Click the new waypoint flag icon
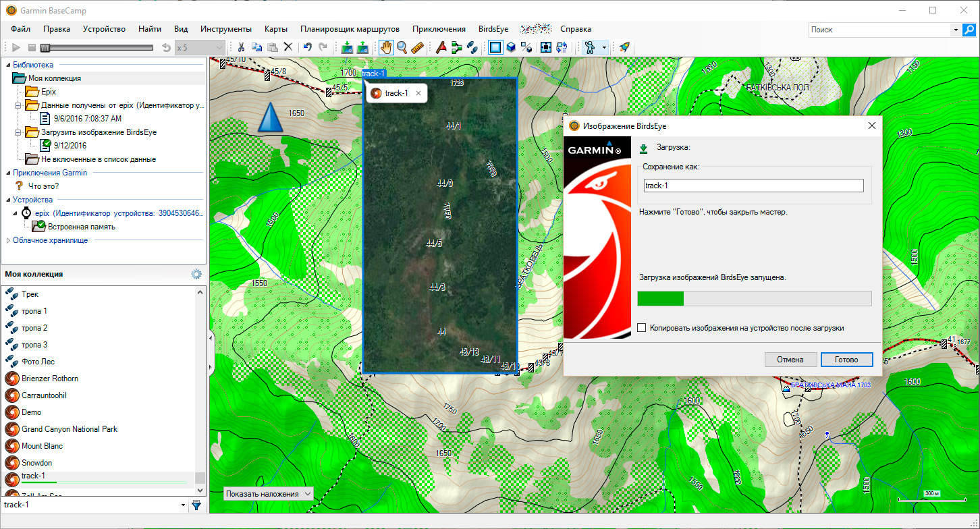The image size is (980, 529). tap(441, 47)
